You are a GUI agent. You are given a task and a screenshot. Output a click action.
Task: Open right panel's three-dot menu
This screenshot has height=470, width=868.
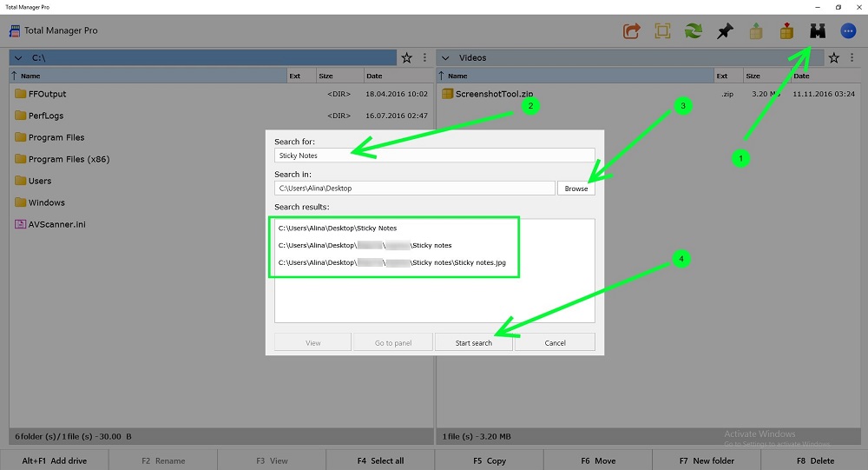coord(852,57)
